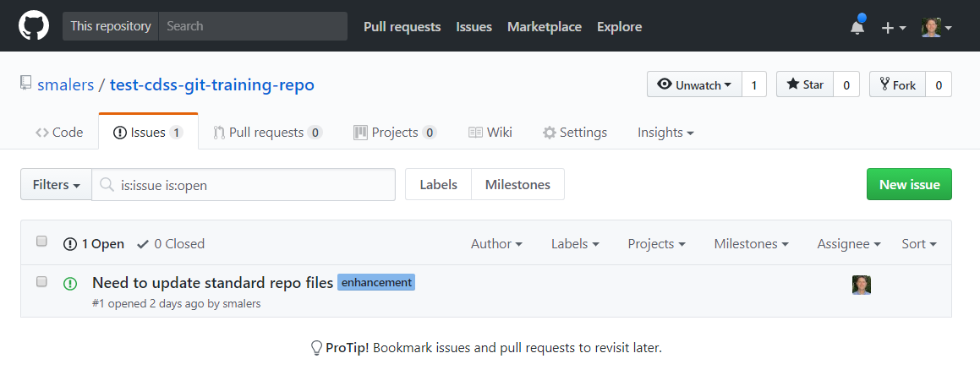
Task: Open the user avatar profile menu
Action: pyautogui.click(x=937, y=27)
